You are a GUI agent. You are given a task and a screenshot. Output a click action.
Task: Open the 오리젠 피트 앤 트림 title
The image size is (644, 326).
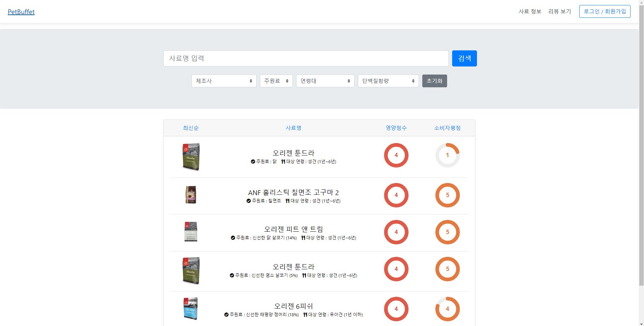pos(293,229)
